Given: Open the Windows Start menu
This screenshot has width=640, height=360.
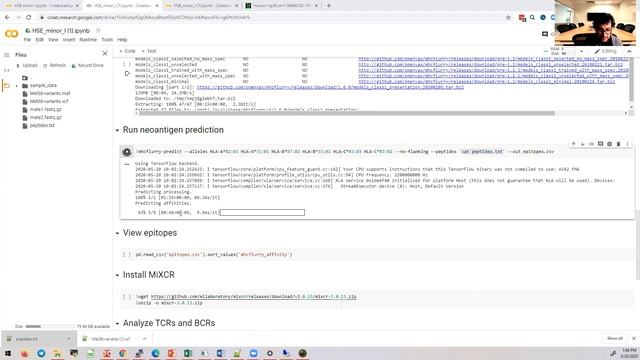Looking at the screenshot, I should (8, 353).
